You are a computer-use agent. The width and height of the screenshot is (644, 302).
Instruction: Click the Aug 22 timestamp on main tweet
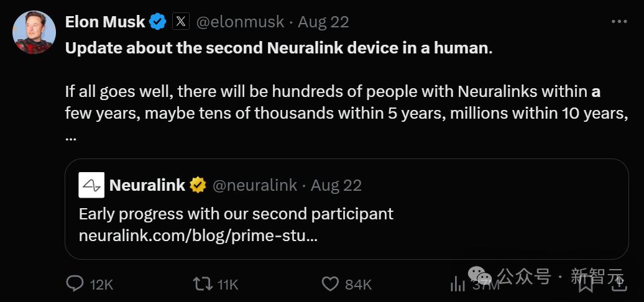tap(323, 22)
